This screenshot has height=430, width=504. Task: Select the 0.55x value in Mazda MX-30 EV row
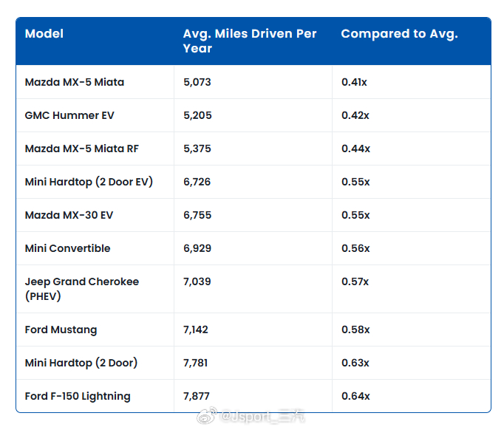click(x=355, y=215)
